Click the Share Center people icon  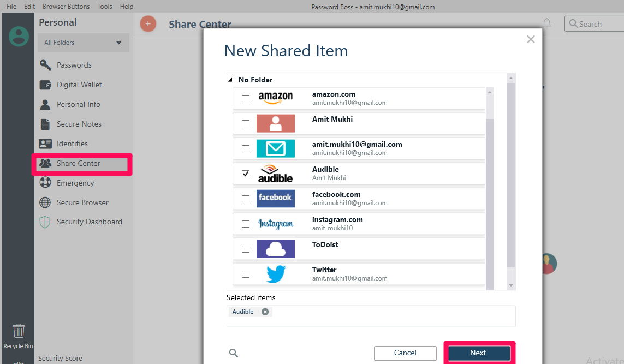[x=45, y=163]
